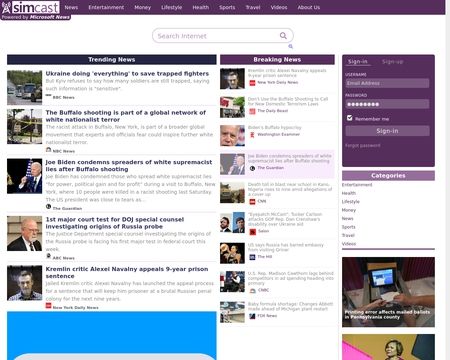Click the Buffalo shooting police tape thumbnail
This screenshot has width=450, height=360.
(x=24, y=127)
